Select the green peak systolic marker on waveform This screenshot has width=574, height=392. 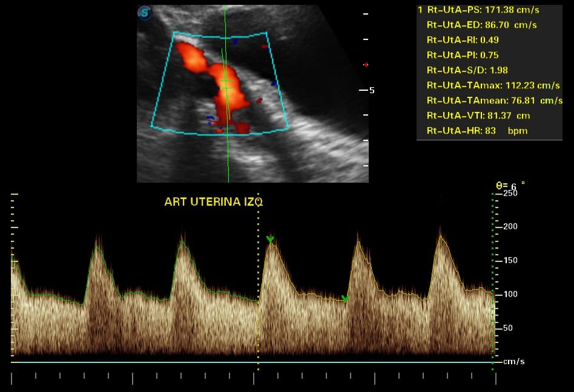pyautogui.click(x=270, y=240)
